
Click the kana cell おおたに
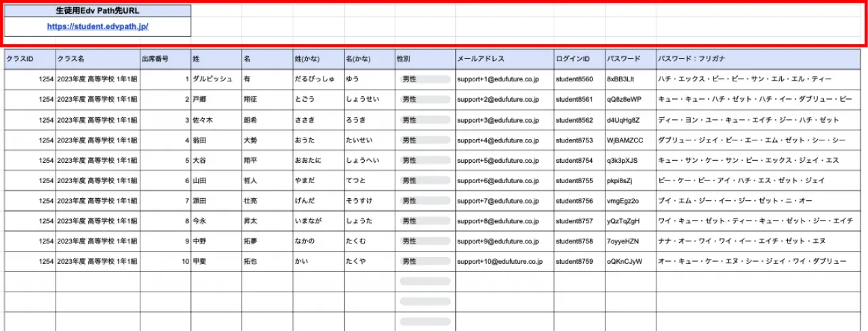point(318,161)
